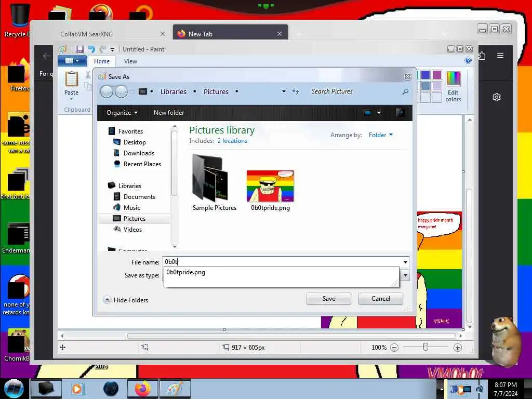Image resolution: width=532 pixels, height=399 pixels.
Task: Click the Paint icon on the taskbar
Action: (x=175, y=389)
